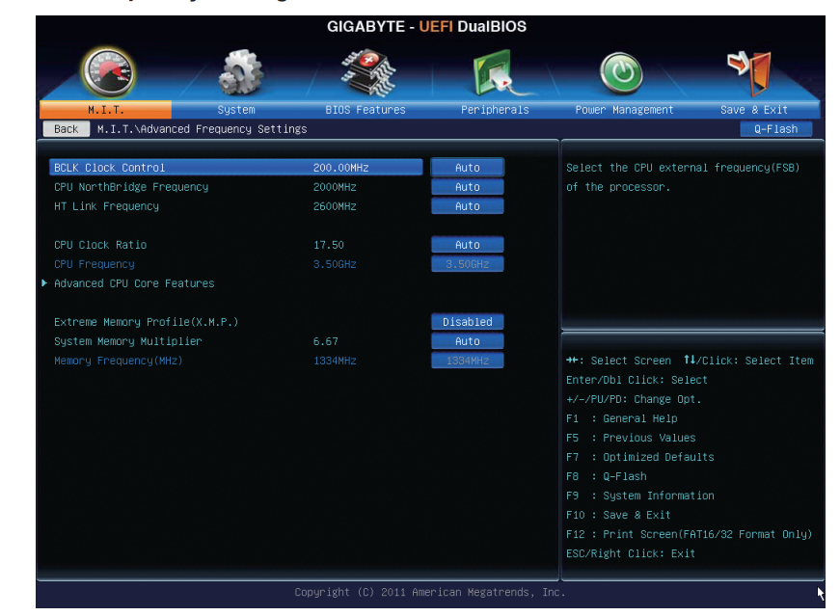Click the F9 System Information hint

[x=640, y=495]
